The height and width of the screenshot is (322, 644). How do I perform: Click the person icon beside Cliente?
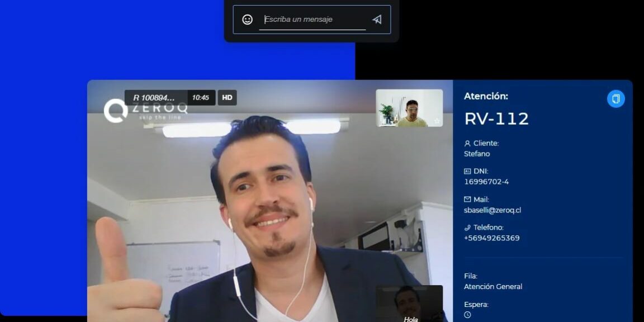pos(467,143)
